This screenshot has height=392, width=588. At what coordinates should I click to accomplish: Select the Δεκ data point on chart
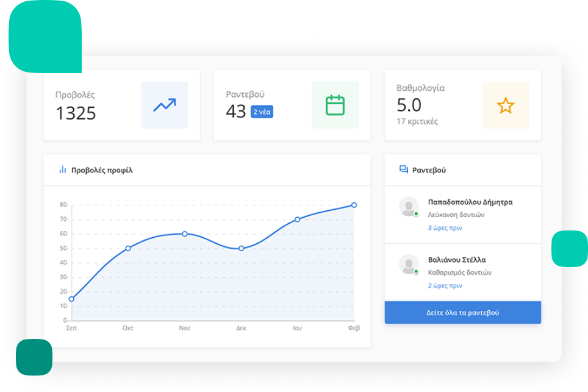tap(241, 249)
